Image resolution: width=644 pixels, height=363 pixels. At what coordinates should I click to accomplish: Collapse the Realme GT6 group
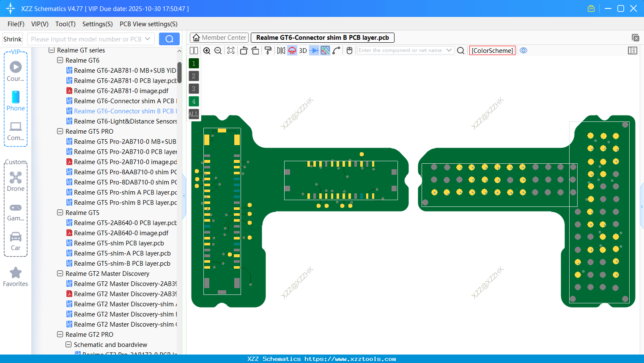[60, 60]
